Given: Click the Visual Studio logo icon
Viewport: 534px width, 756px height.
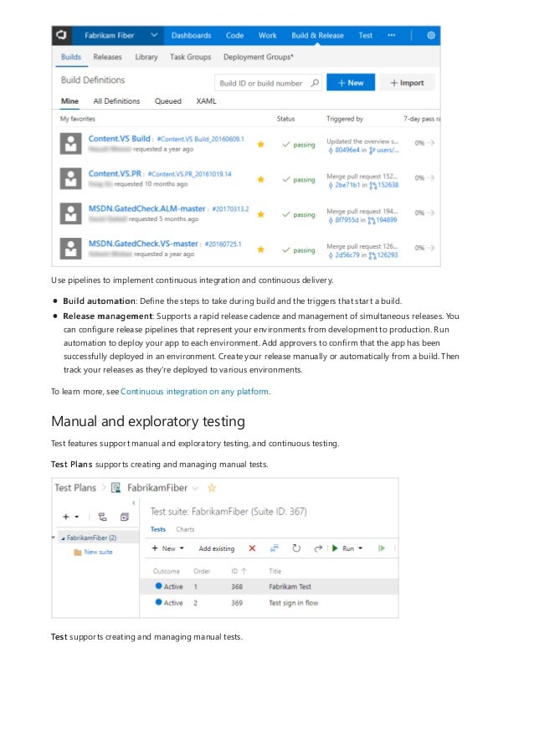Looking at the screenshot, I should tap(61, 35).
